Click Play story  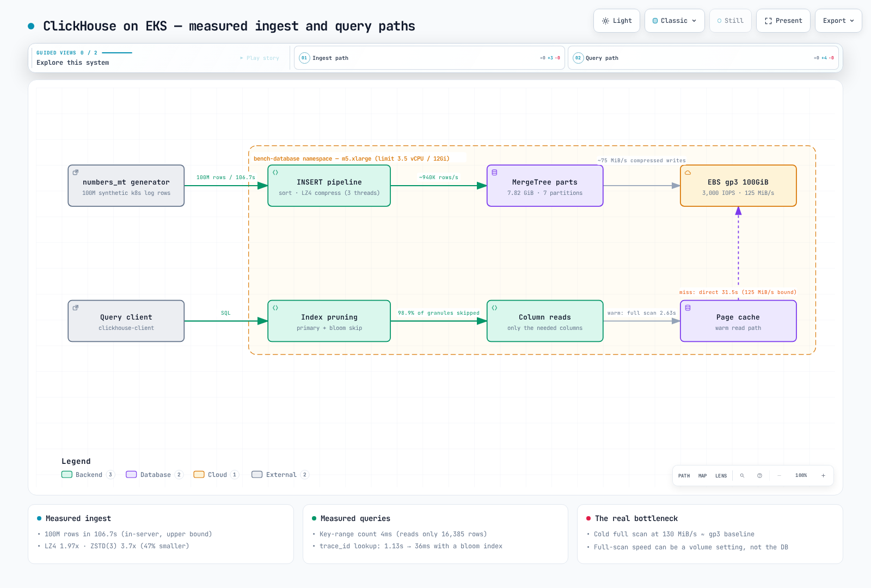point(260,58)
